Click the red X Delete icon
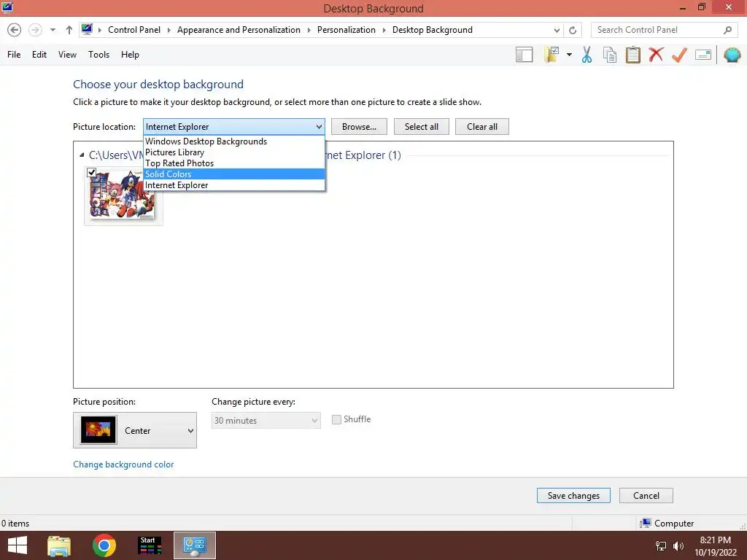The image size is (747, 560). point(656,54)
